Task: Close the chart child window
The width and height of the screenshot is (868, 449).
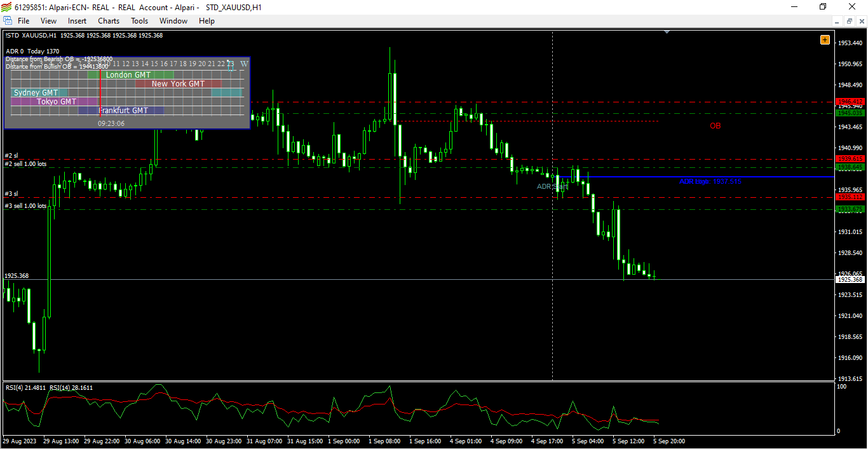Action: click(861, 21)
